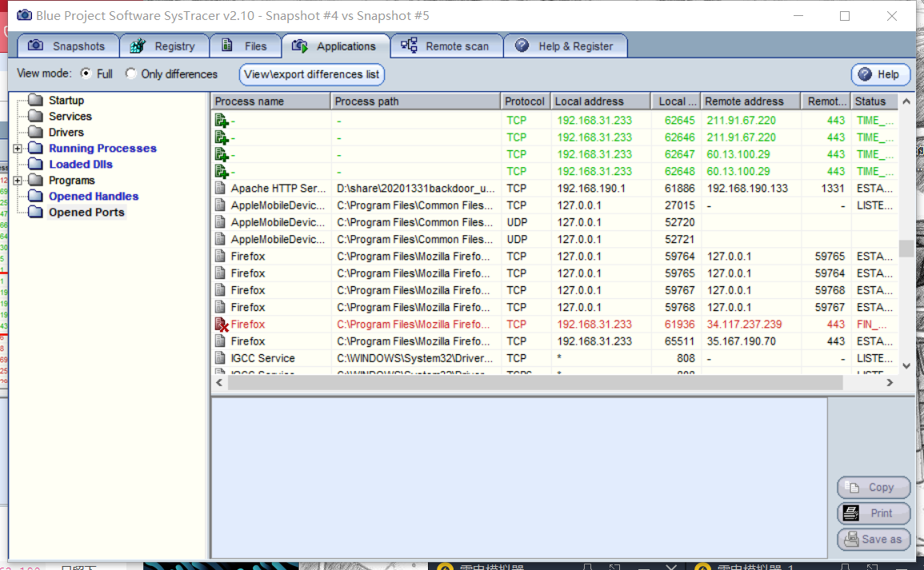Select the Opened Handles folder icon

click(35, 196)
